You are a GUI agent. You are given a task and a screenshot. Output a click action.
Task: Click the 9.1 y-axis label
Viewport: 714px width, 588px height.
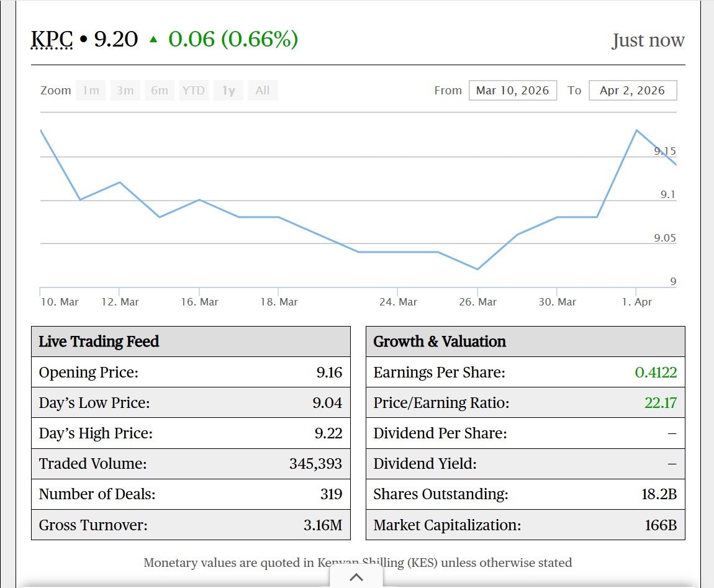[x=668, y=194]
